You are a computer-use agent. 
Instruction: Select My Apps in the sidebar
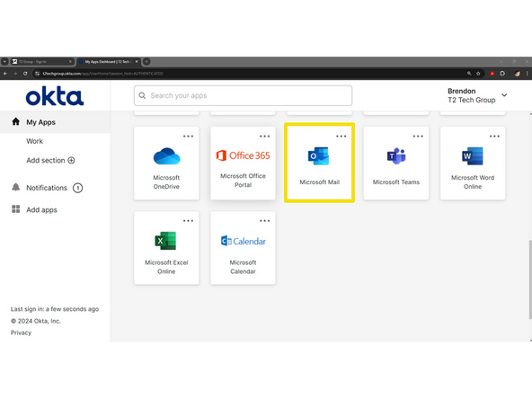point(56,122)
